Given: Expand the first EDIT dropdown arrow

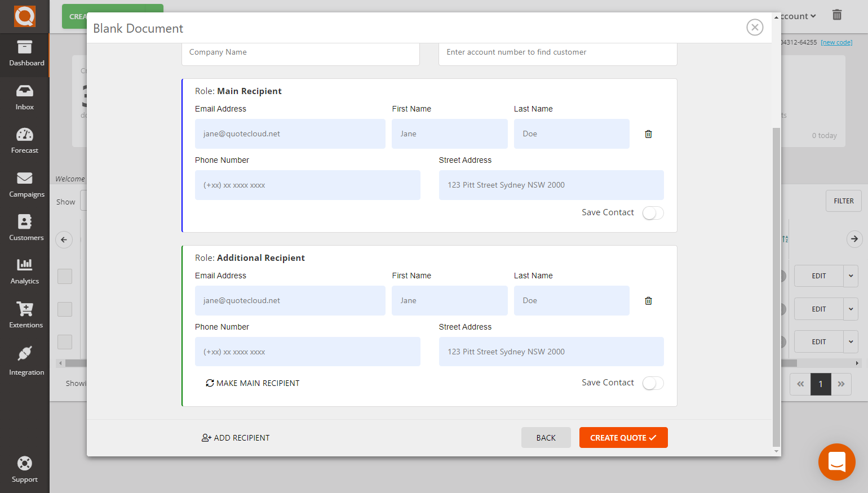Looking at the screenshot, I should (x=851, y=276).
